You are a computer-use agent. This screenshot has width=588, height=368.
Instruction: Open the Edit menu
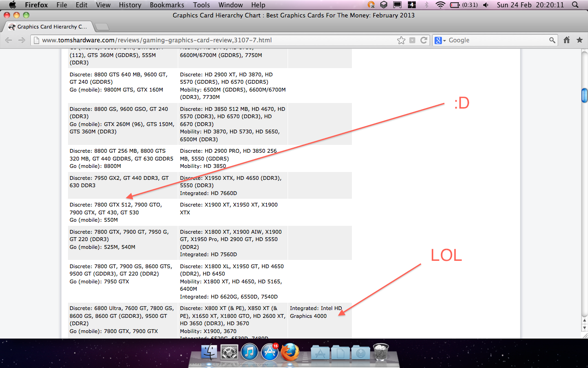(82, 5)
